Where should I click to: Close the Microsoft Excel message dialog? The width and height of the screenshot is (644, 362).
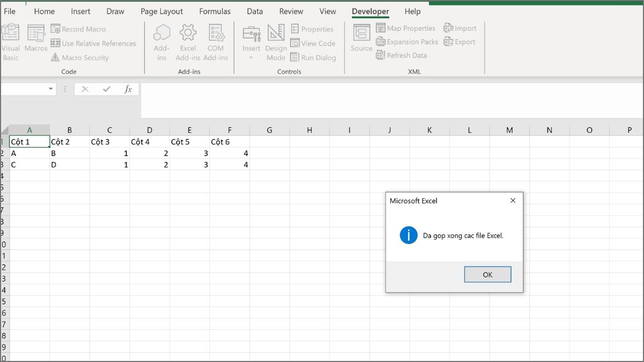pyautogui.click(x=513, y=201)
